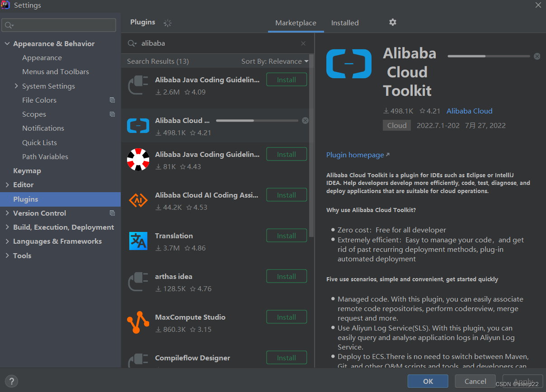Install the Translation plugin
The image size is (546, 392).
click(287, 236)
